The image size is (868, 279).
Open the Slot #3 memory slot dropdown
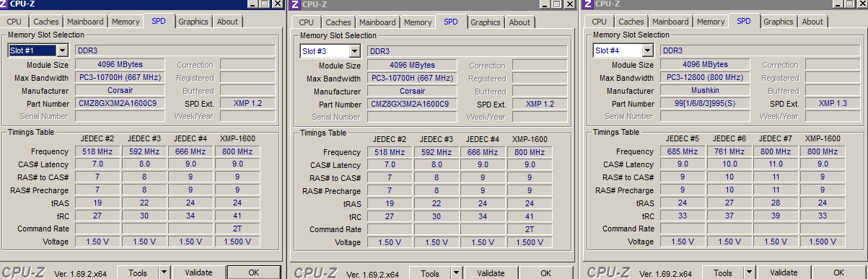pos(354,51)
